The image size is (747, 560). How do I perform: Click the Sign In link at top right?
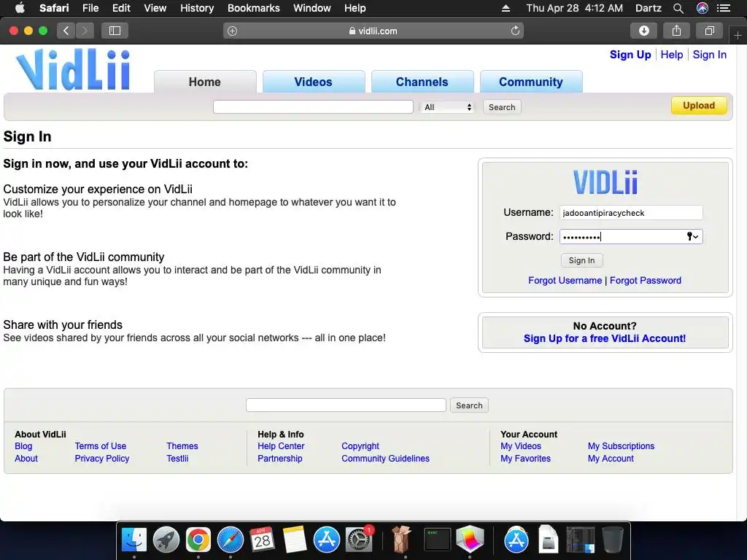[x=709, y=55]
